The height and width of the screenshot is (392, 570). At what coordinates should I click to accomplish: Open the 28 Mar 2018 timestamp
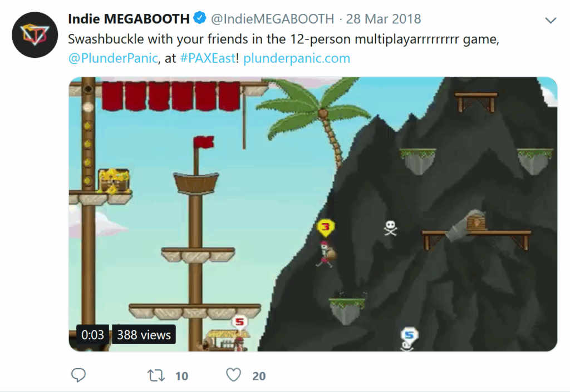pyautogui.click(x=384, y=19)
